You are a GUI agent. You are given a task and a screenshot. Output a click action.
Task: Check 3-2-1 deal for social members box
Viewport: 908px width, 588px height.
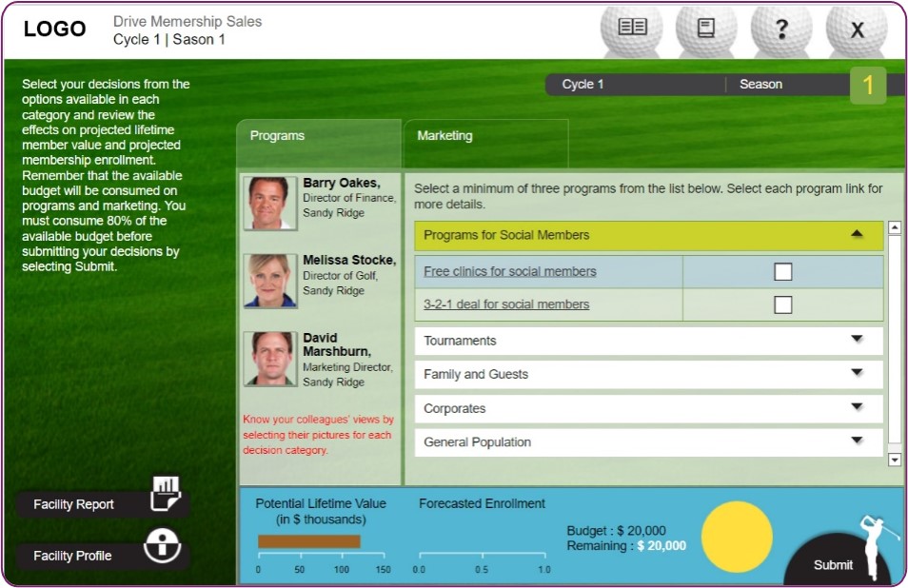[x=783, y=304]
